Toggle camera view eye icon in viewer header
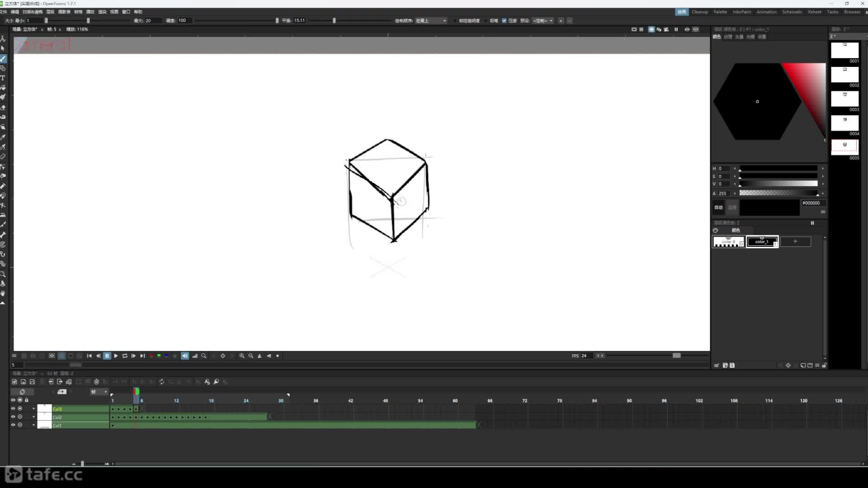This screenshot has width=868, height=488. pyautogui.click(x=687, y=29)
